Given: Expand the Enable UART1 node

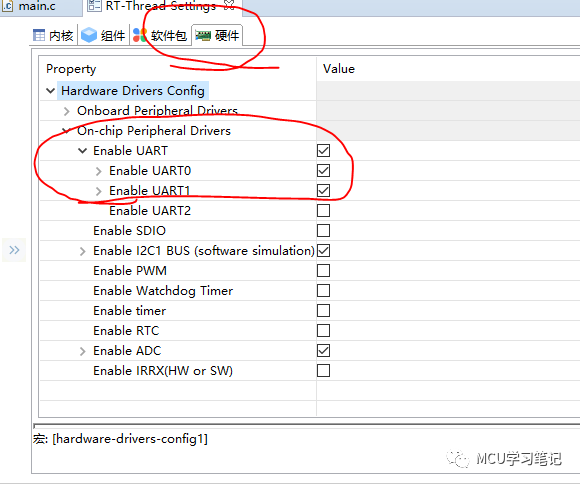Looking at the screenshot, I should tap(98, 191).
